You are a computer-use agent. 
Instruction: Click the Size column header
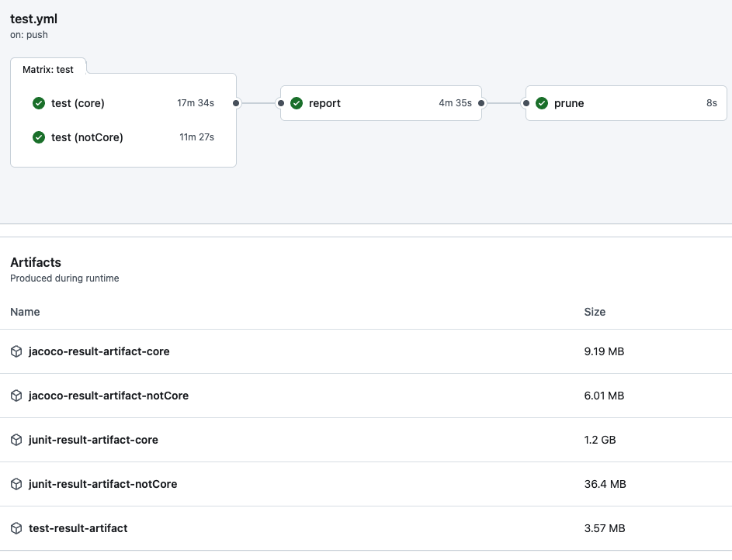[595, 312]
